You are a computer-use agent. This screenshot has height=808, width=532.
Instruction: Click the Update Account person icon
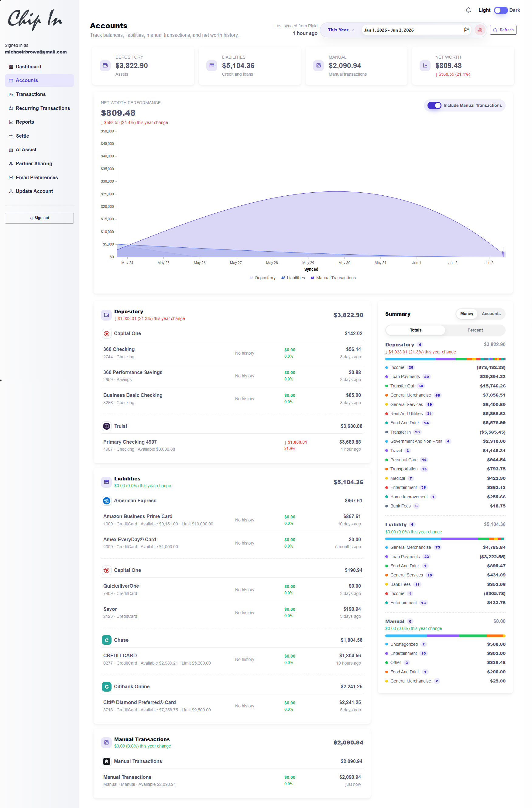[11, 191]
